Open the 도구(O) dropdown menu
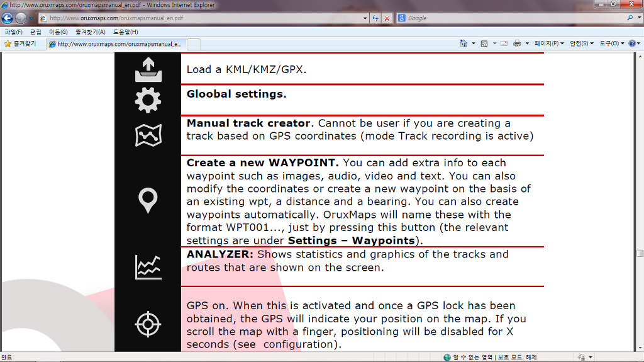The image size is (644, 362). pyautogui.click(x=611, y=43)
